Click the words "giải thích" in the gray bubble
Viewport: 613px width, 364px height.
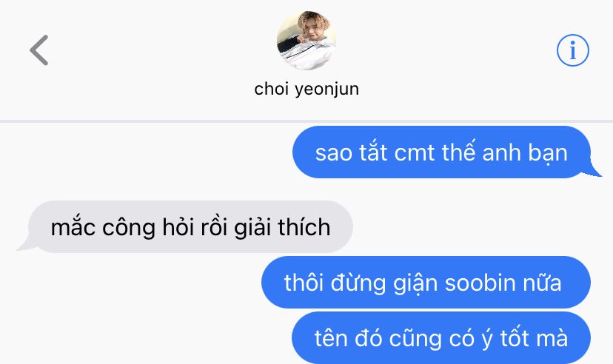pos(282,227)
